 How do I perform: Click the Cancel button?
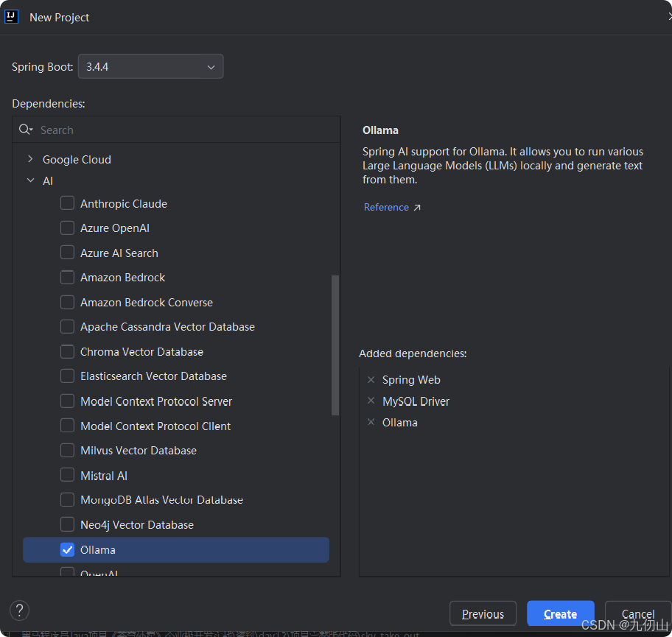pos(638,614)
